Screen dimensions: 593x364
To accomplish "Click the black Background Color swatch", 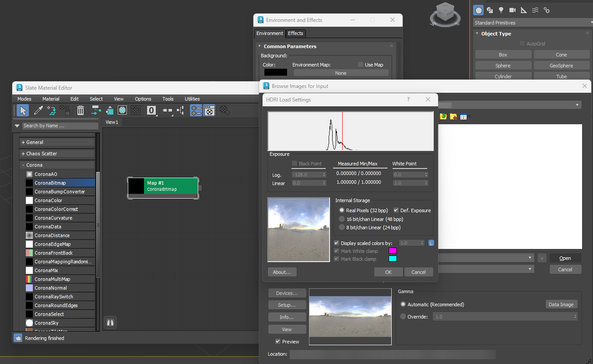I will (x=275, y=73).
